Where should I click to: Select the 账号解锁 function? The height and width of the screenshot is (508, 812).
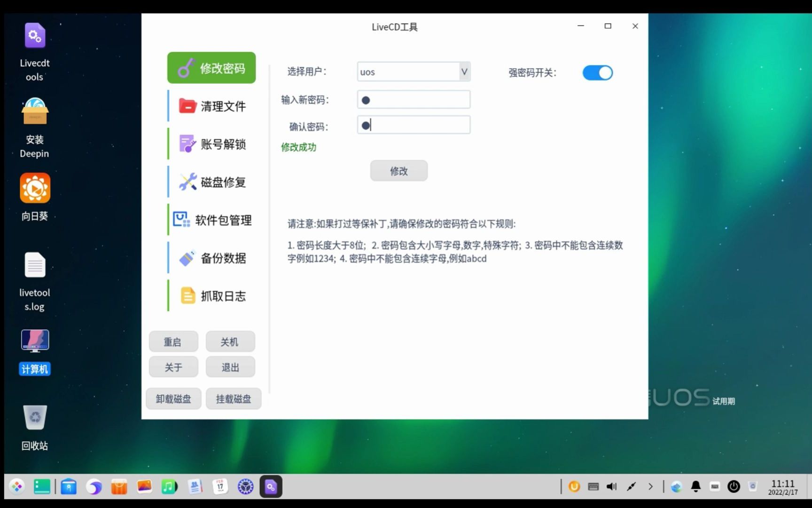pos(211,144)
